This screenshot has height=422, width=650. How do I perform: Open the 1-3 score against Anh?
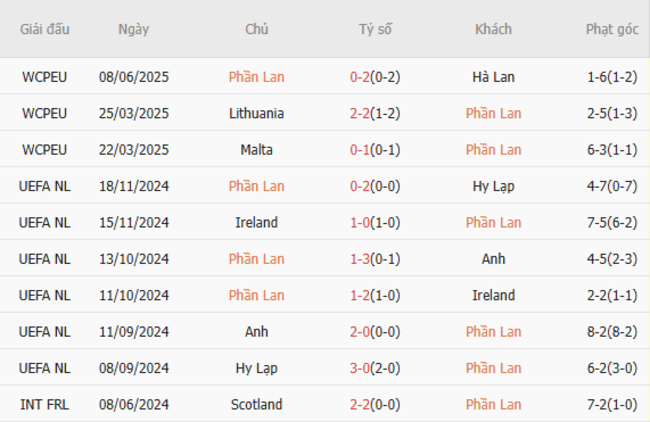375,259
